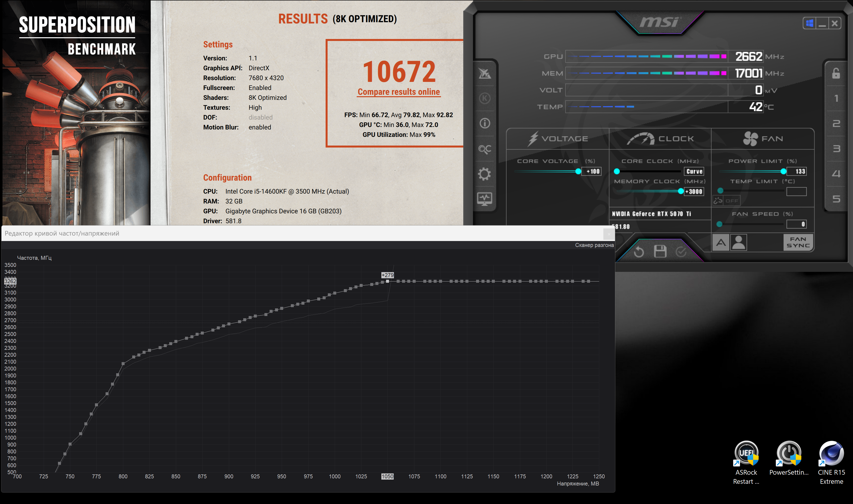Open hardware monitor icon in sidebar
The height and width of the screenshot is (504, 853).
click(484, 199)
